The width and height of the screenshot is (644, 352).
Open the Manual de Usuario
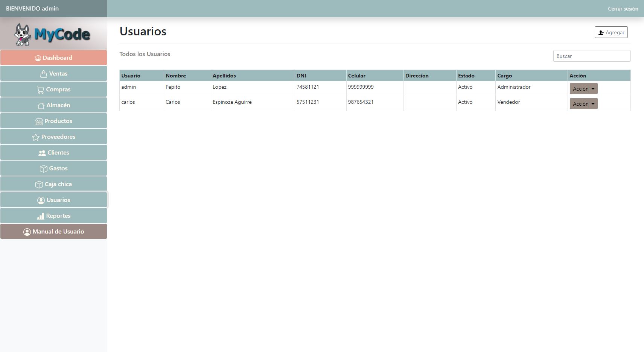53,232
